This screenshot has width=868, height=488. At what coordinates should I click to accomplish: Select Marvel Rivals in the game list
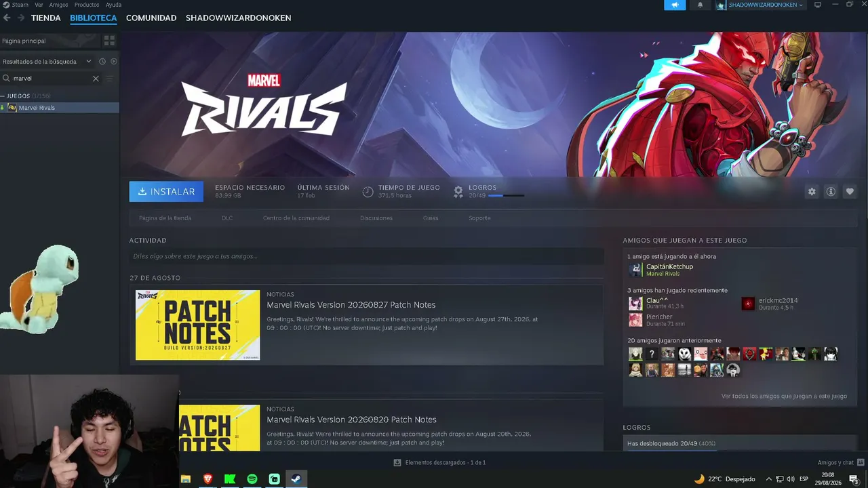60,108
